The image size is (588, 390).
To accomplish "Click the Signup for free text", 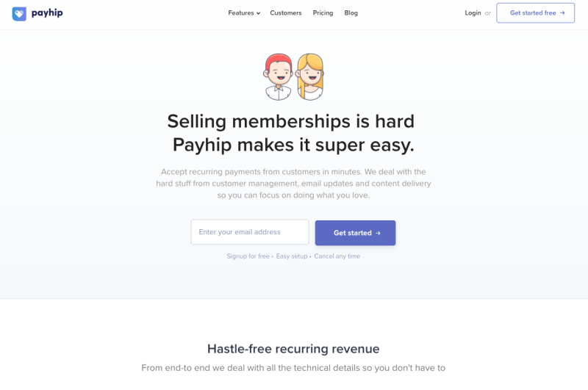I will 248,256.
